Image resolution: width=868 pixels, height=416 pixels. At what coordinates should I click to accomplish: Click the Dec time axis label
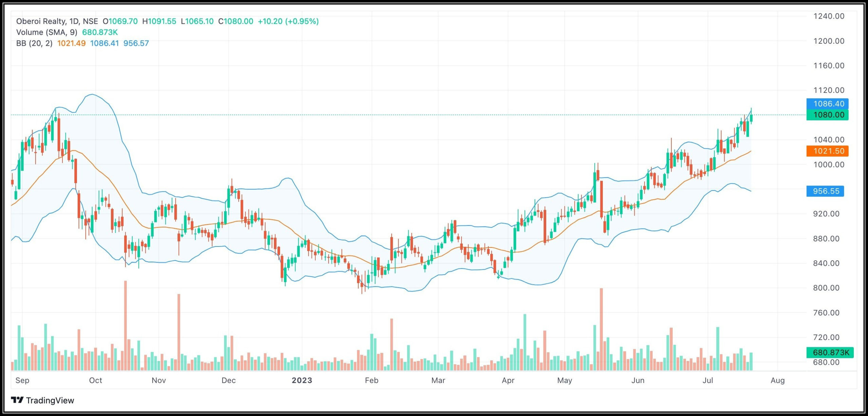(229, 380)
